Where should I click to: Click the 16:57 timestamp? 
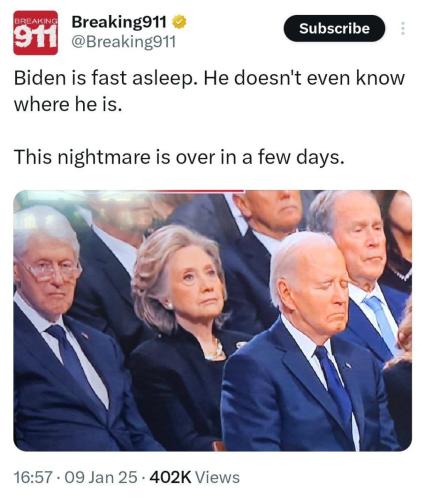point(33,477)
